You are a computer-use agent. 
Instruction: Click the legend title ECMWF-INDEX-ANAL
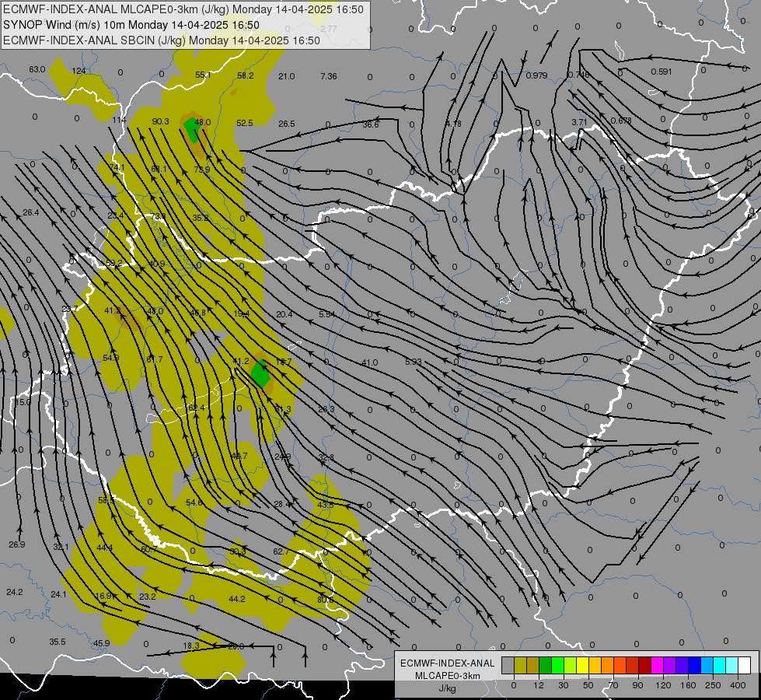448,663
